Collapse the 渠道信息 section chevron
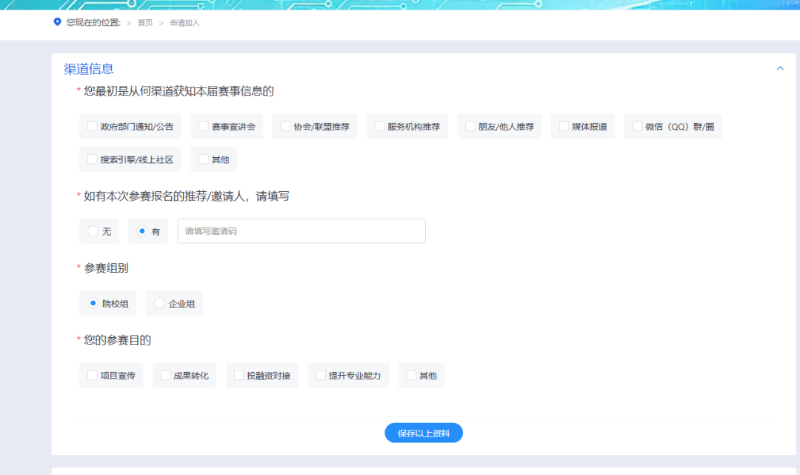This screenshot has height=475, width=800. 779,68
